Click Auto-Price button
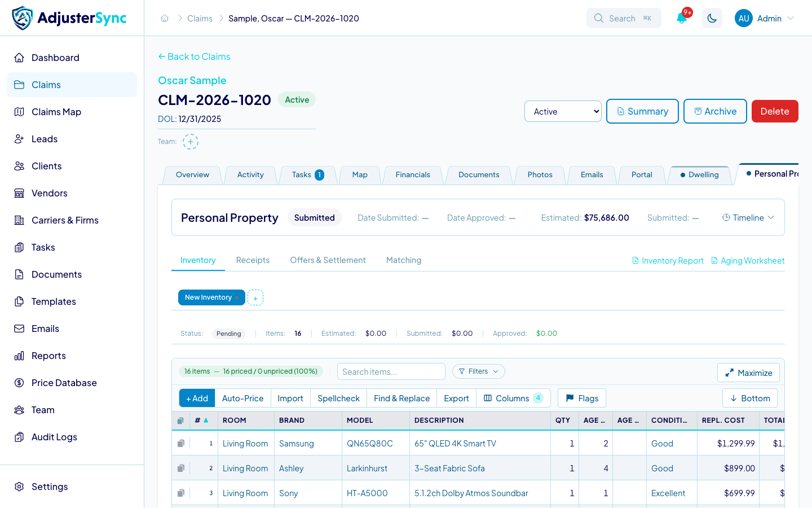 pyautogui.click(x=242, y=398)
